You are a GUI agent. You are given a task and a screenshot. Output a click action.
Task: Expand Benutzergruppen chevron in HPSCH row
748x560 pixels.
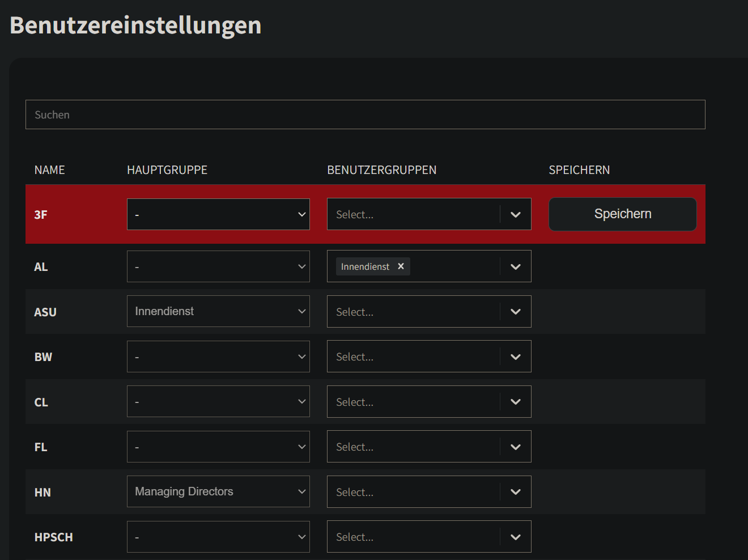pos(515,537)
